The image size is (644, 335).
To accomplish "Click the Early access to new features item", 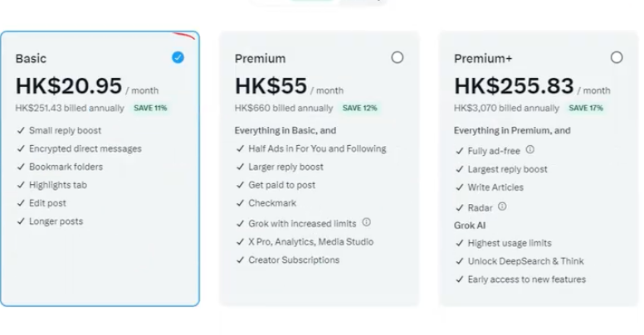I will pos(526,279).
